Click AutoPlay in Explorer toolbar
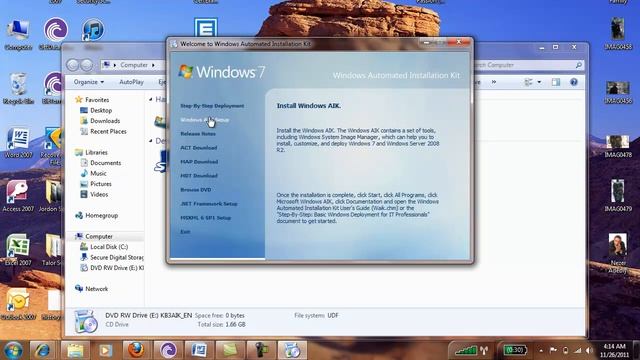Viewport: 640px width, 360px height. pyautogui.click(x=131, y=82)
